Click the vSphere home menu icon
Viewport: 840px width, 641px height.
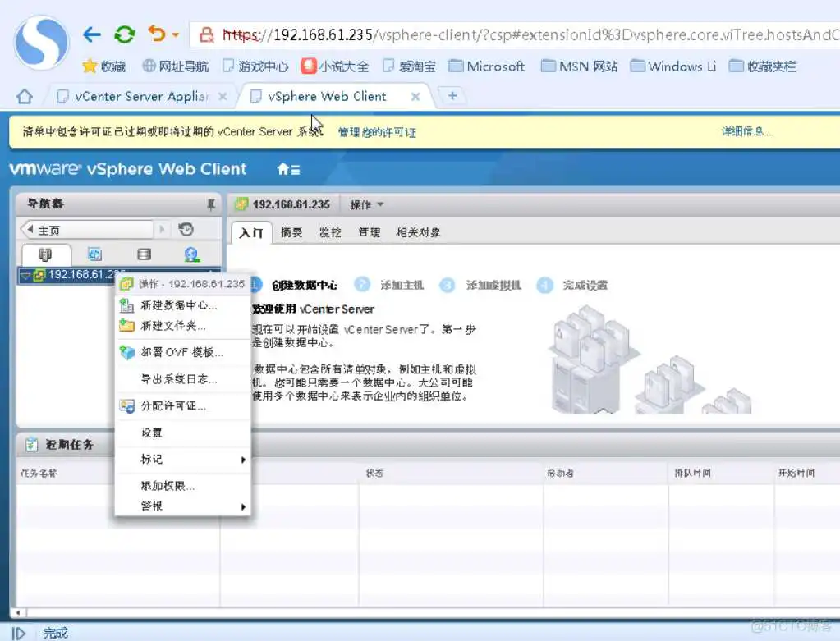[x=288, y=170]
